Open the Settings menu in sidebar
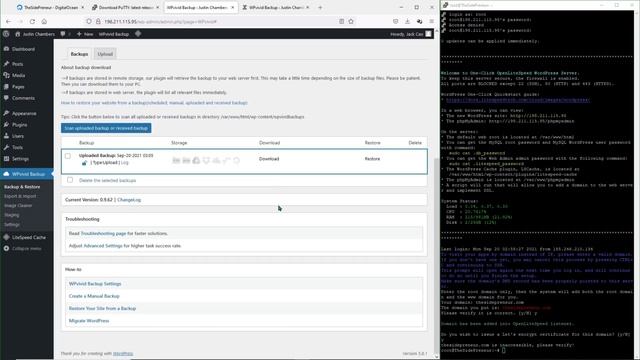640x360 pixels. pos(20,159)
